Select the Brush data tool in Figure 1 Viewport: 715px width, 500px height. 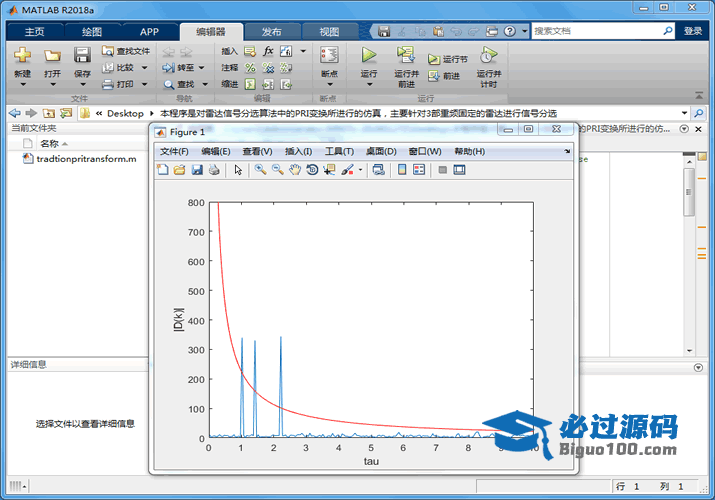[347, 170]
